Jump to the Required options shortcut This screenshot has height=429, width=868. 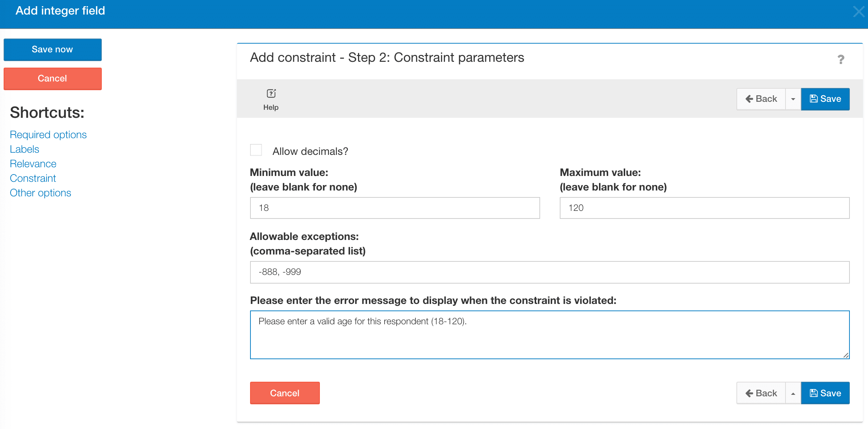click(x=48, y=135)
